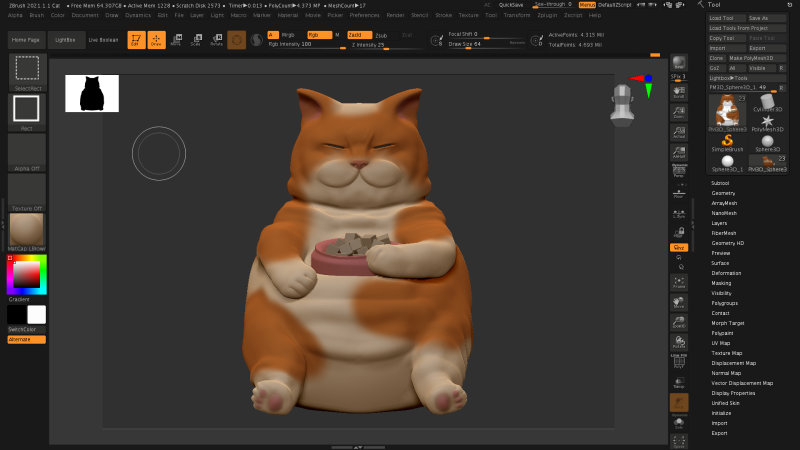This screenshot has height=450, width=800.
Task: Expand the Polypaint section
Action: tap(722, 333)
